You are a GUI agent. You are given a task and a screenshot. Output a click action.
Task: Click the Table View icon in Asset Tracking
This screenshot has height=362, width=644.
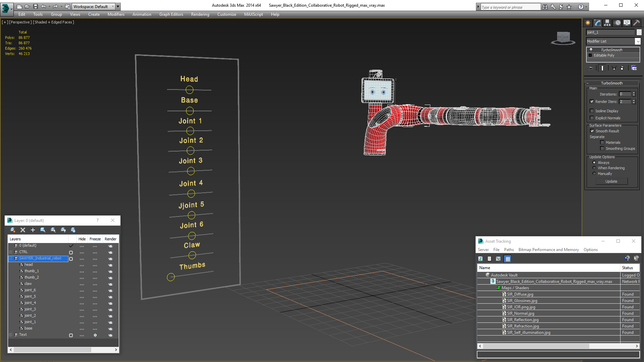coord(507,259)
